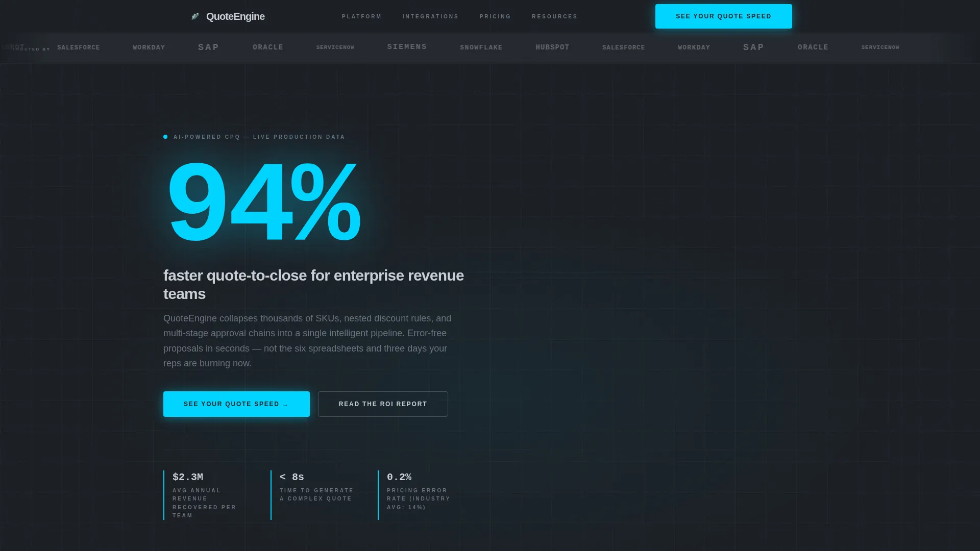Click the < 8s stat value
Screen dimensions: 980x551
(292, 477)
